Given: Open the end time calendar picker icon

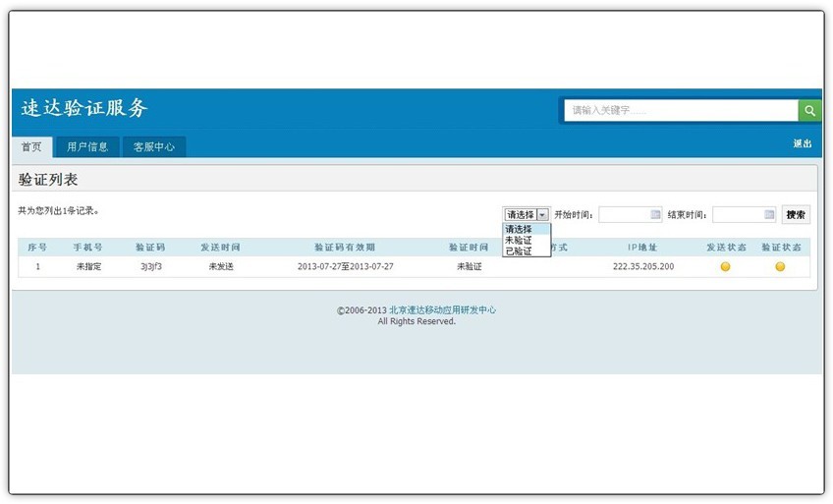Looking at the screenshot, I should (769, 214).
